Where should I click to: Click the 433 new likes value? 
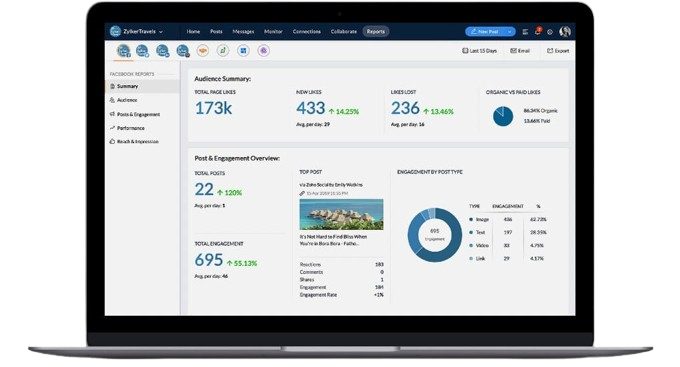(311, 108)
